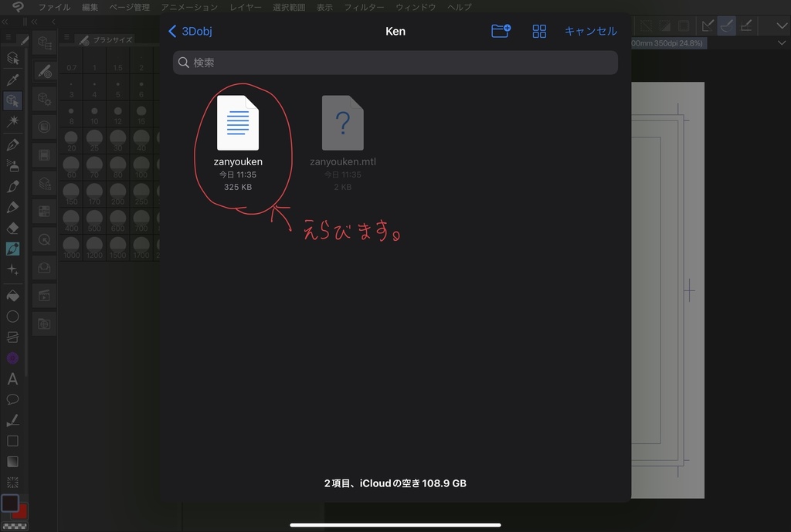Open the 表示 menu
This screenshot has height=532, width=791.
click(324, 7)
